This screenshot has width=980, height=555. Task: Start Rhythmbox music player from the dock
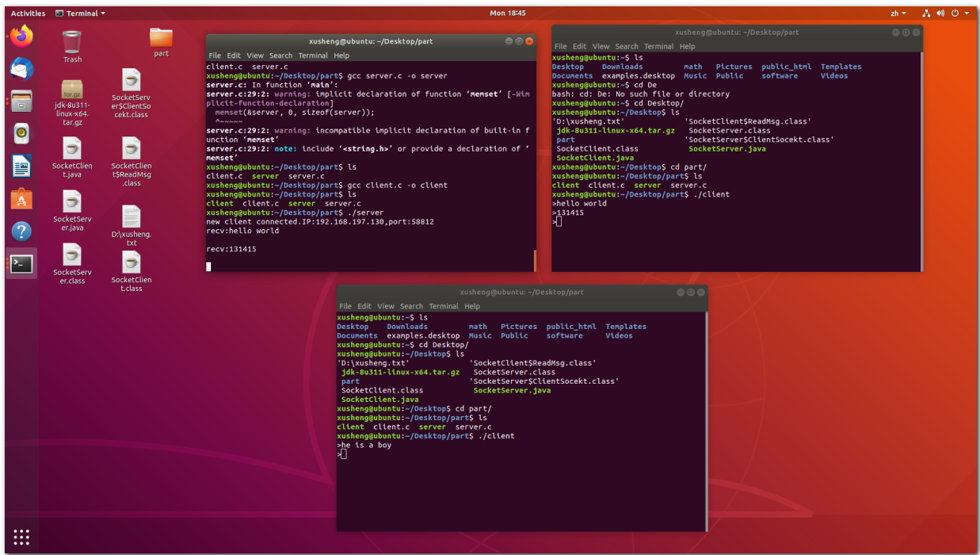[x=21, y=135]
